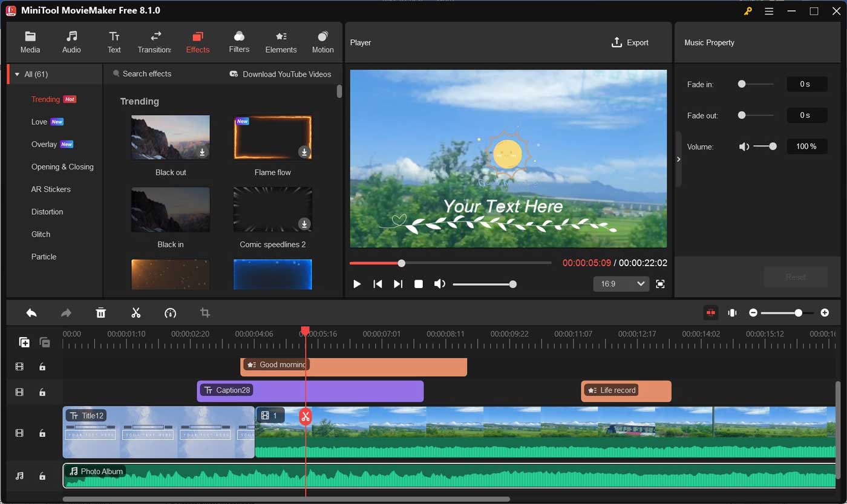Viewport: 847px width, 504px height.
Task: Download the Black out effect
Action: coord(203,152)
